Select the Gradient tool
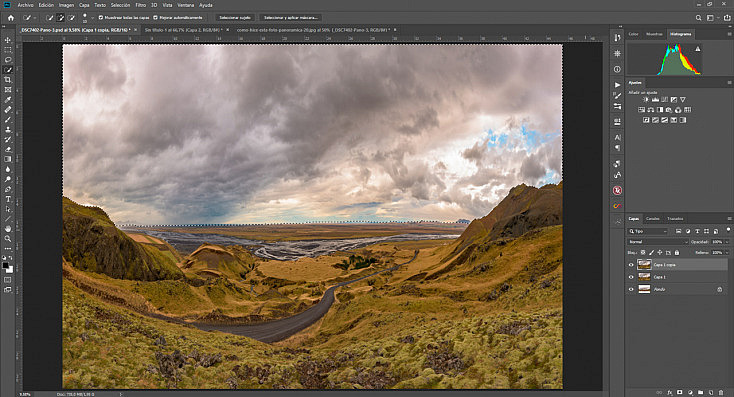734x397 pixels. [x=7, y=160]
